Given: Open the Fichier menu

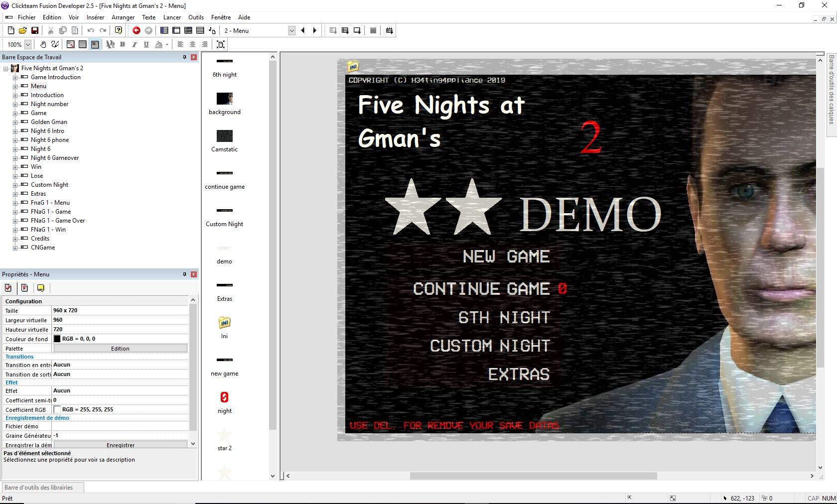Looking at the screenshot, I should [x=27, y=17].
